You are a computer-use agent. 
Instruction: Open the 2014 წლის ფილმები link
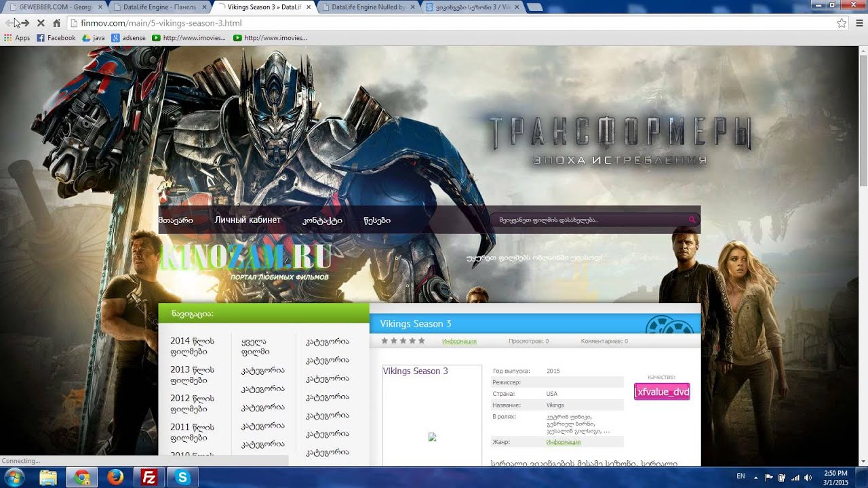[192, 346]
